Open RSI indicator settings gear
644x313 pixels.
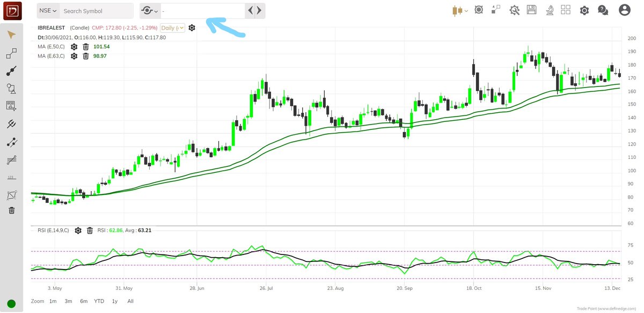click(x=78, y=230)
